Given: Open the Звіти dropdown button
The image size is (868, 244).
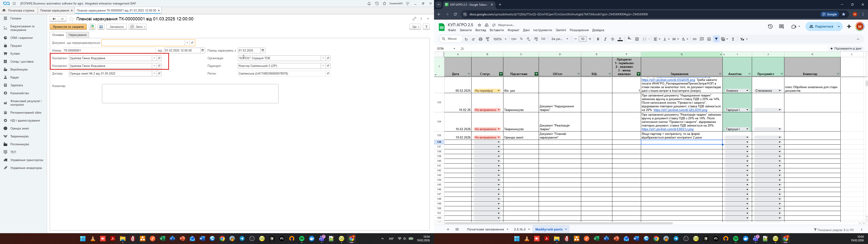Looking at the screenshot, I should (138, 27).
